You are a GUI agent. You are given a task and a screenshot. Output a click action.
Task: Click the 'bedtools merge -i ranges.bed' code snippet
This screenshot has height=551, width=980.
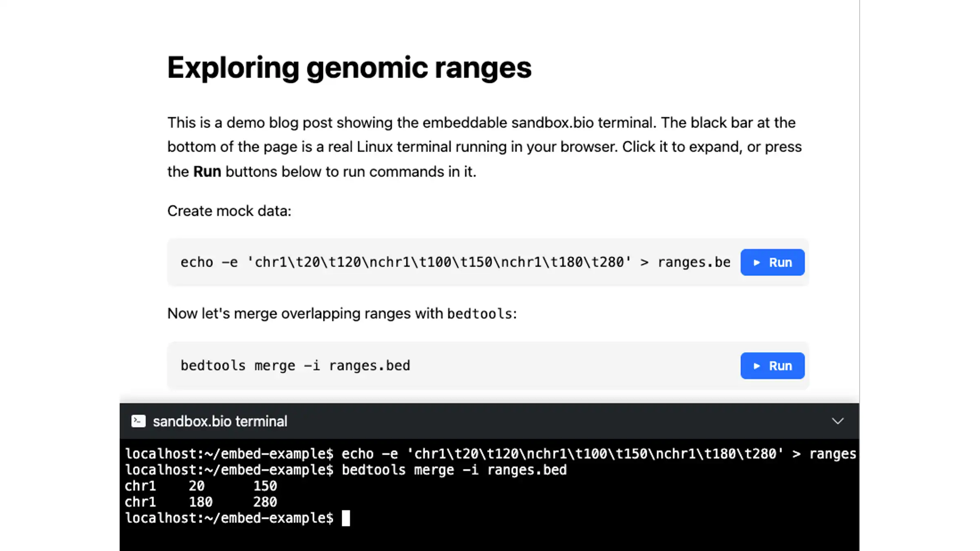coord(295,366)
